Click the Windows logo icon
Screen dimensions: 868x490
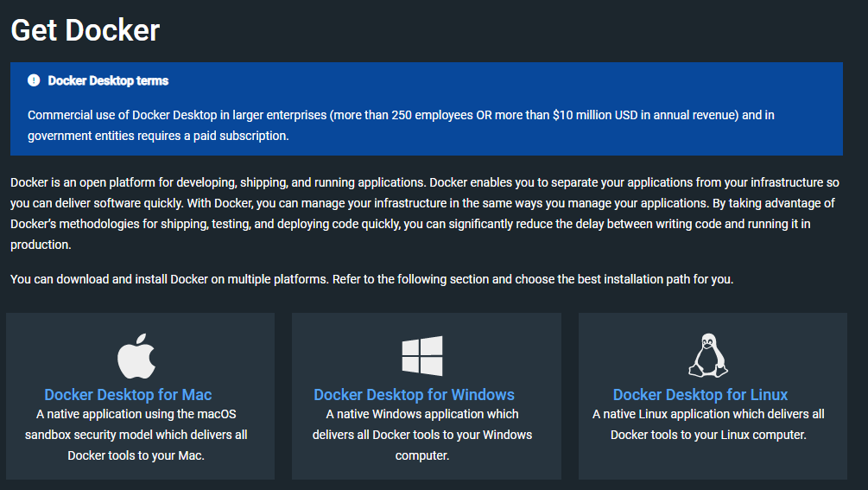point(421,356)
